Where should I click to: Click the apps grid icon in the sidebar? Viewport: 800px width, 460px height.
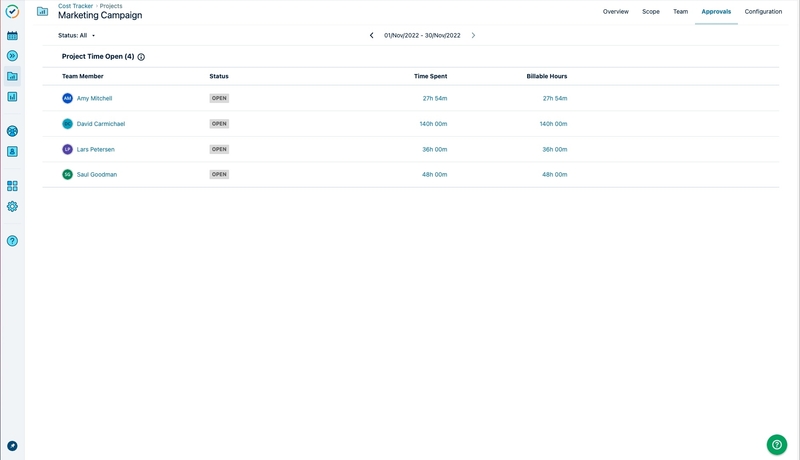12,186
